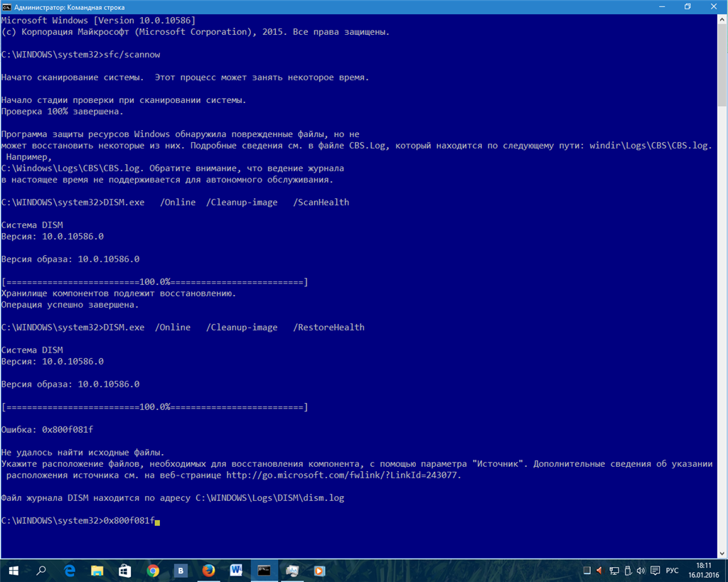Click the DISM '/ScanHealth' command line
The image size is (728, 582).
(175, 203)
